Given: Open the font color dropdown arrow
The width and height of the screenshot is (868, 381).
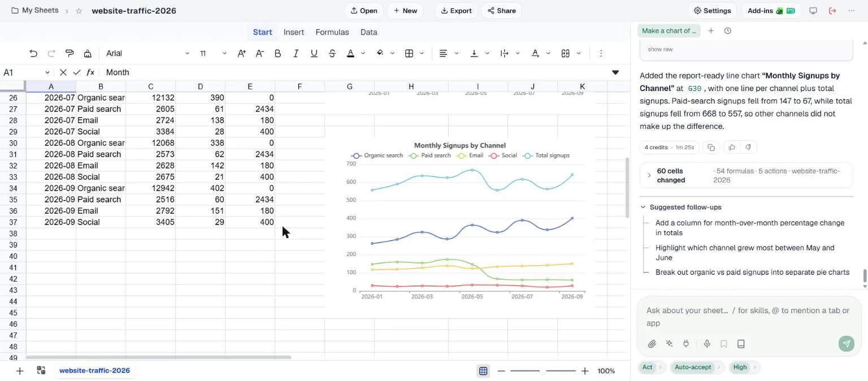Looking at the screenshot, I should tap(363, 54).
